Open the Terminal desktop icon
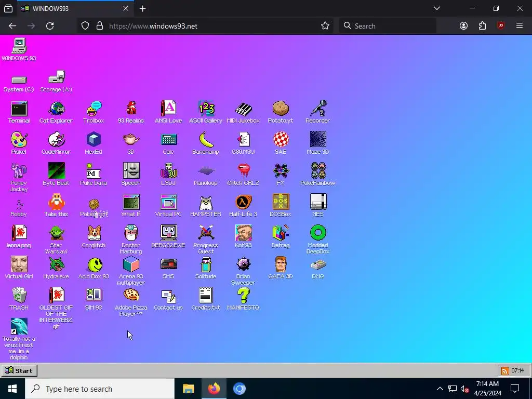Viewport: 532px width, 399px height. pos(19,112)
